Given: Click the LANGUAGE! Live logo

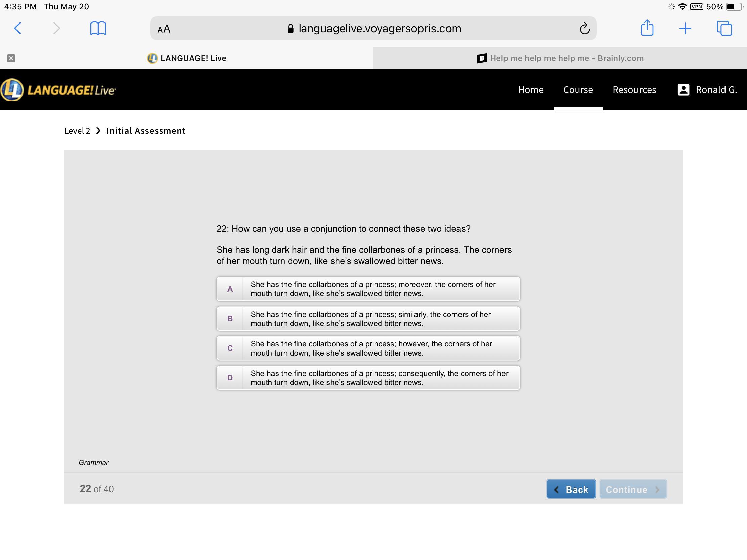Looking at the screenshot, I should click(58, 90).
